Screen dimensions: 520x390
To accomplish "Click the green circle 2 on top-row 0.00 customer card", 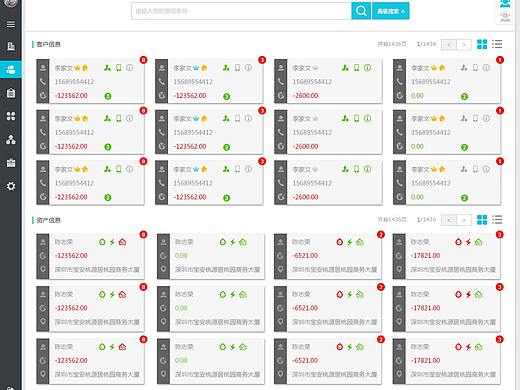I will pos(464,97).
